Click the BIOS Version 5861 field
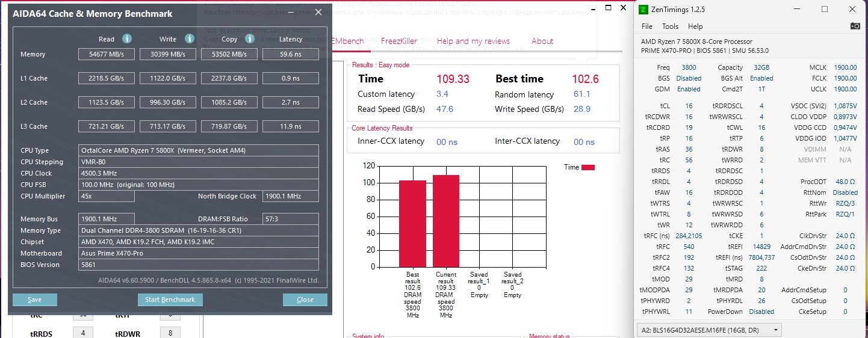This screenshot has height=338, width=868. click(x=199, y=265)
